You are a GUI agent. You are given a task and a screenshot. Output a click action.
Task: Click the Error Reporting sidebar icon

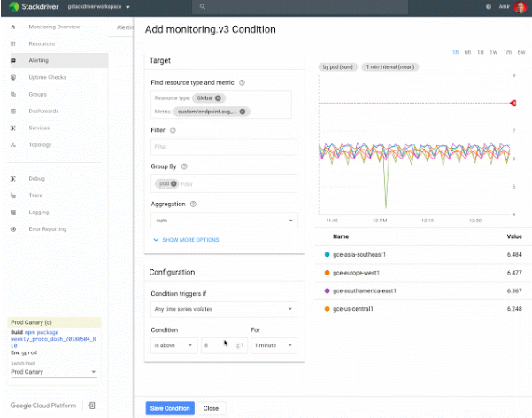[x=13, y=228]
